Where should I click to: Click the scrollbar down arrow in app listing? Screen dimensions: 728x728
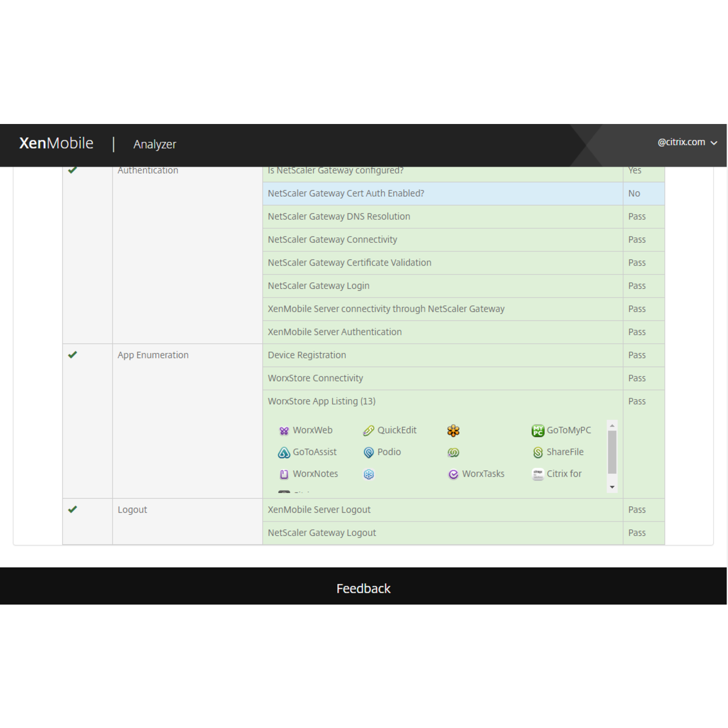pyautogui.click(x=612, y=487)
